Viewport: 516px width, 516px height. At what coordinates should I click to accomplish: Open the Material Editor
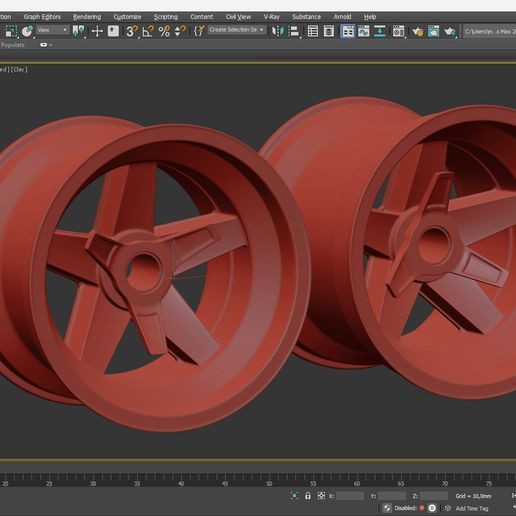398,31
